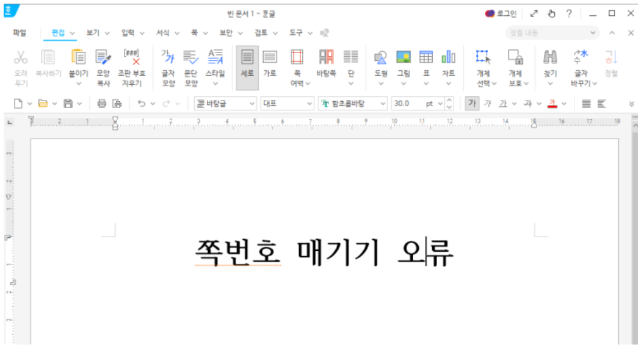Expand the 대표 language dropdown

pos(309,104)
